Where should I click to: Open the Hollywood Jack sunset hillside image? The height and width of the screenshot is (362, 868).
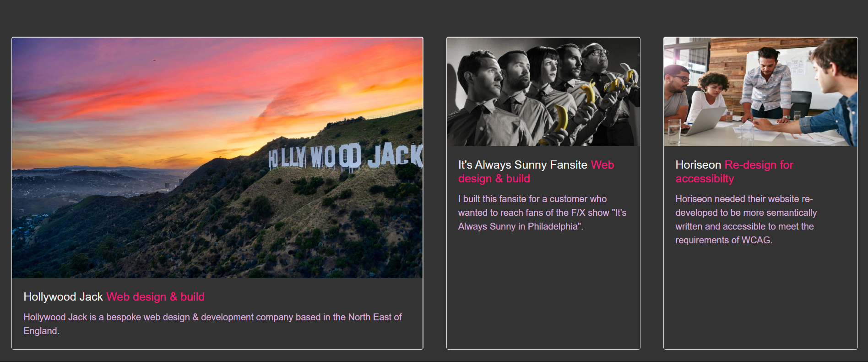coord(217,158)
